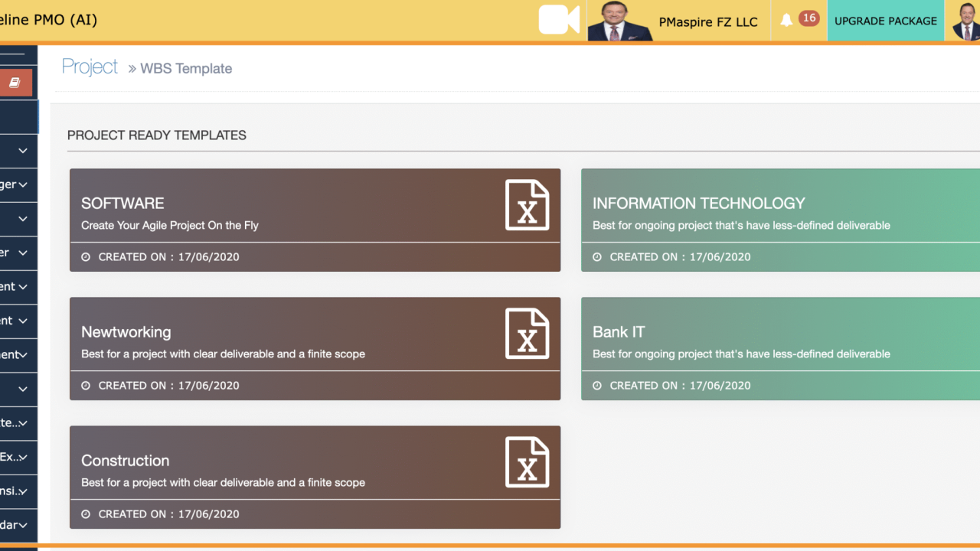This screenshot has height=551, width=980.
Task: Download the Construction template Excel icon
Action: tap(528, 462)
